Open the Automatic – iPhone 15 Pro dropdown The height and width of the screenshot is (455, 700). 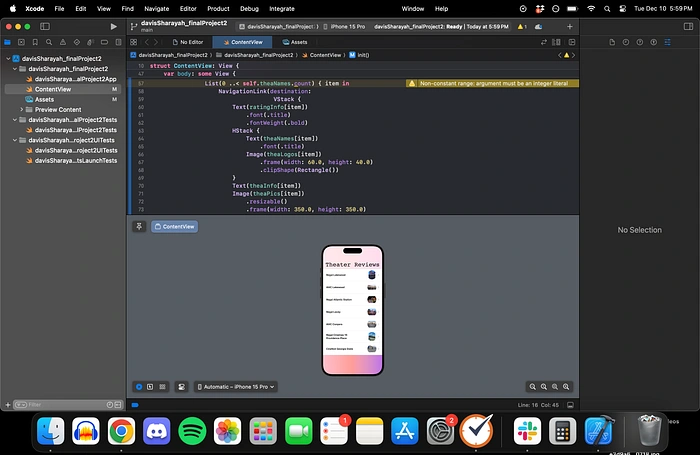[x=236, y=386]
